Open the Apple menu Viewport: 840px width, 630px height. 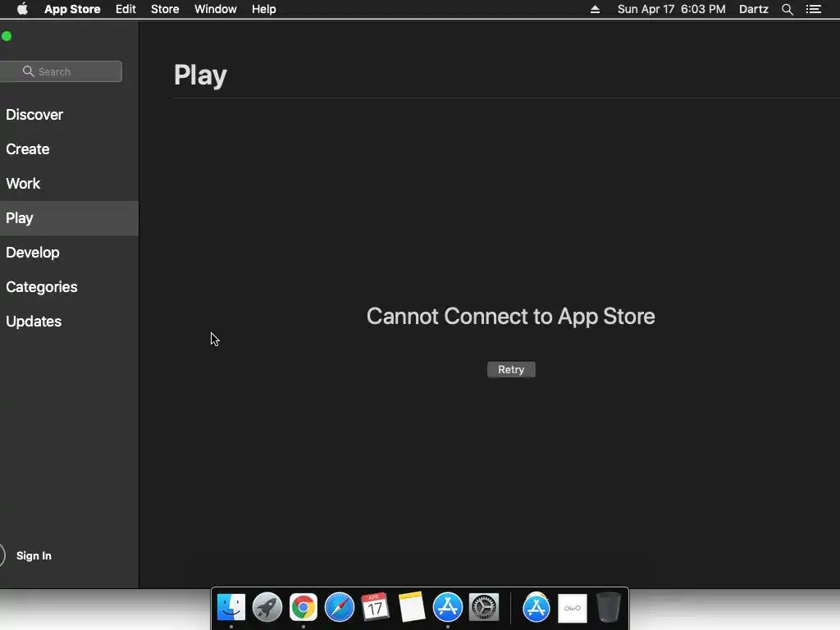tap(22, 9)
